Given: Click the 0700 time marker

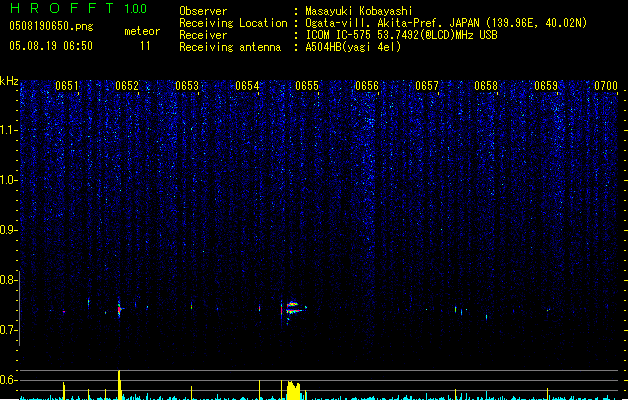Looking at the screenshot, I should 606,86.
